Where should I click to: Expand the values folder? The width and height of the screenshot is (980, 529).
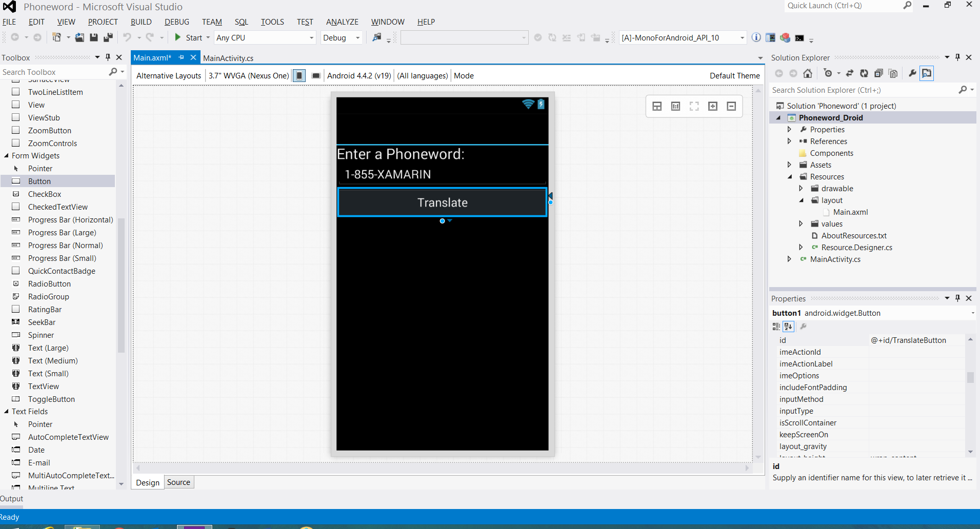(x=801, y=223)
